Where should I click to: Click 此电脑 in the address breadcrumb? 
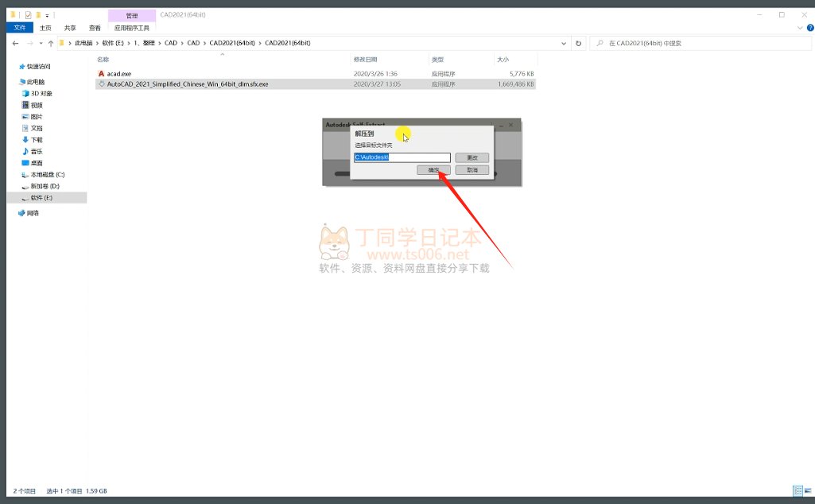tap(83, 43)
